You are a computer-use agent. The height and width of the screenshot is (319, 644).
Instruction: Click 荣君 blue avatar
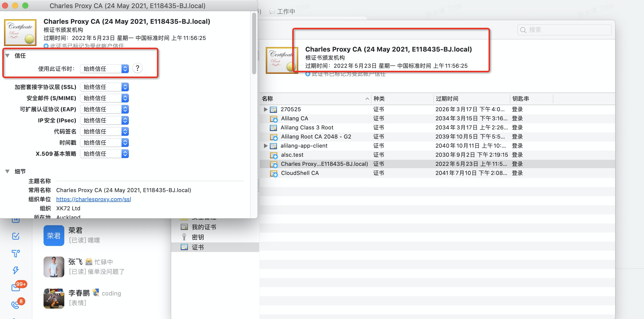click(x=54, y=236)
